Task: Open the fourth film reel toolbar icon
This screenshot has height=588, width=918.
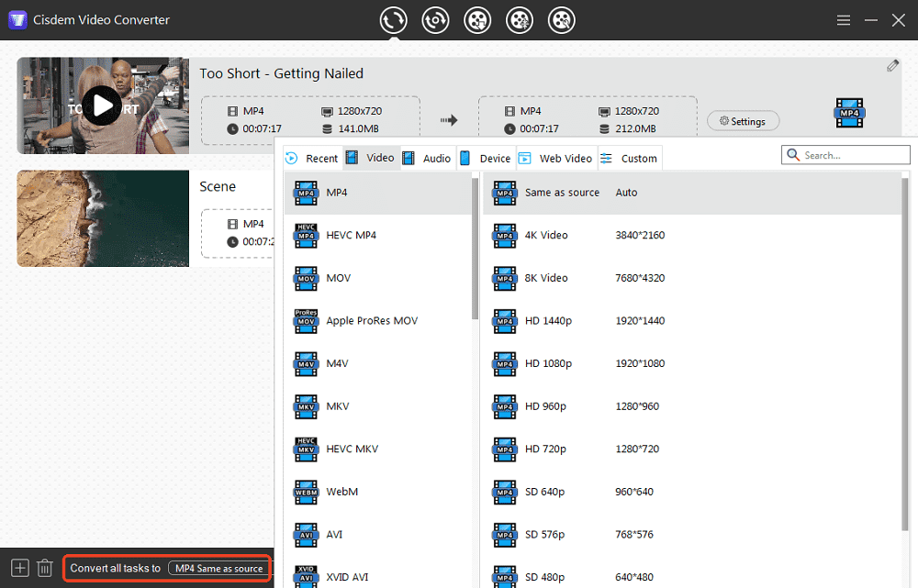Action: (x=520, y=20)
